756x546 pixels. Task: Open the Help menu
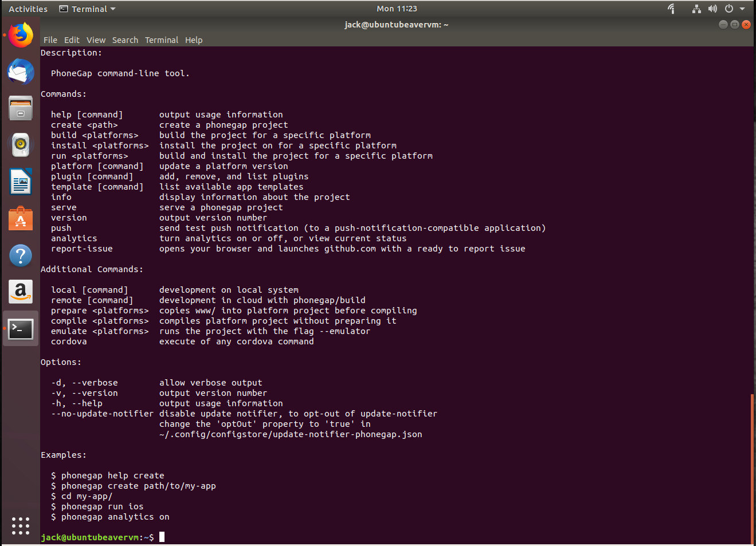pyautogui.click(x=194, y=40)
